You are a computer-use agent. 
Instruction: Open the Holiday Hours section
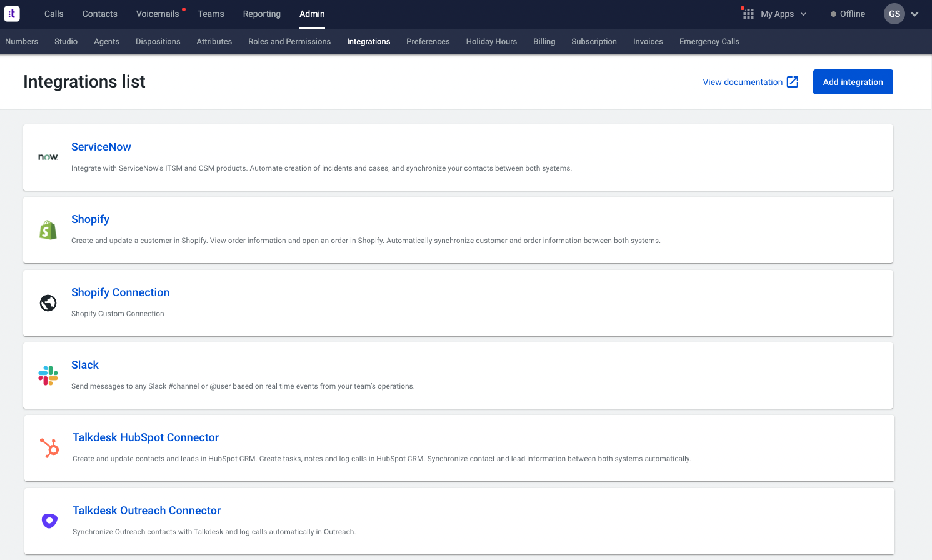[x=491, y=42]
